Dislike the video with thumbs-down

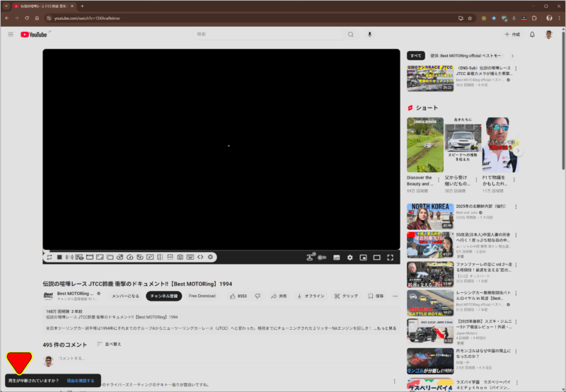(258, 296)
